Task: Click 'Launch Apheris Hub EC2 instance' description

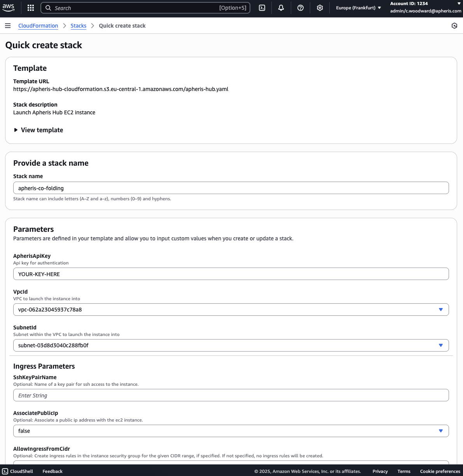Action: click(x=54, y=112)
